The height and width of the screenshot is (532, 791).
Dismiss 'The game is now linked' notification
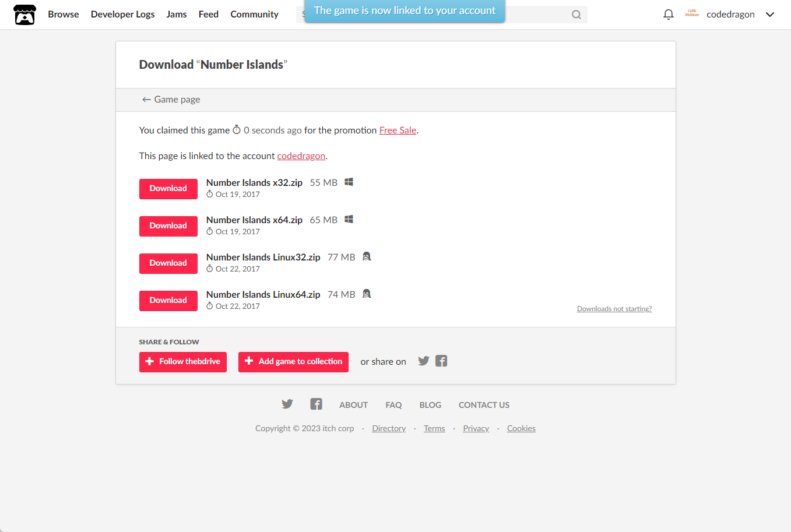[x=405, y=10]
